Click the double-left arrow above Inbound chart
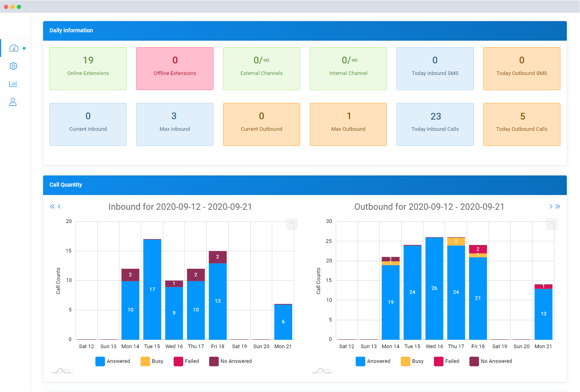Viewport: 580px width, 392px height. 52,207
